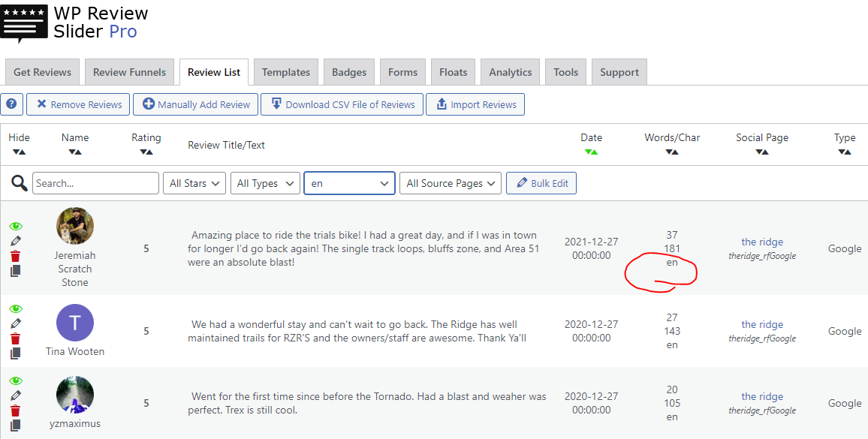Sort reviews by Name column arrows

(75, 152)
